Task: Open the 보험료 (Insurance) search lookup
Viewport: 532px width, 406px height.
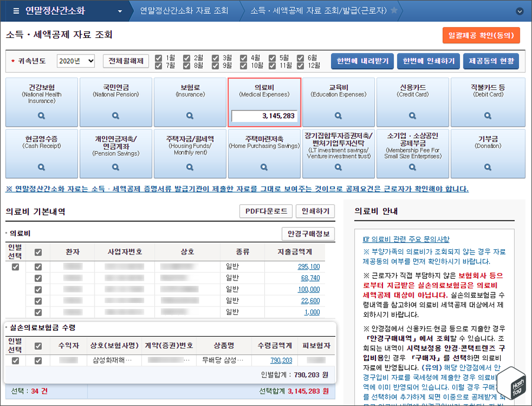Action: [190, 117]
